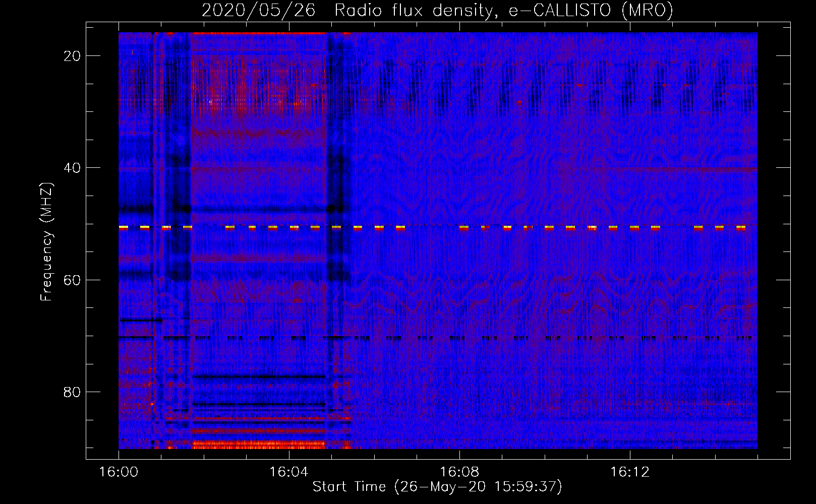This screenshot has width=816, height=504.
Task: Click the '60' frequency tick label
Action: coord(73,280)
